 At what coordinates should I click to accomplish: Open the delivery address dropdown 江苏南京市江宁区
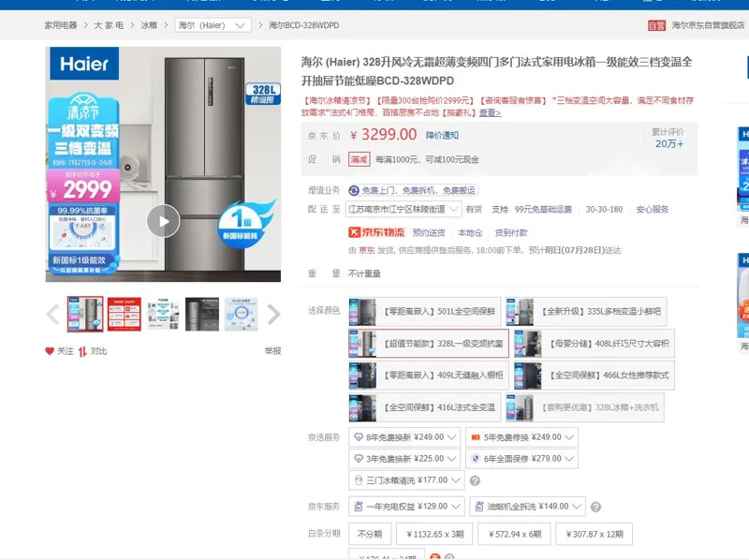404,209
